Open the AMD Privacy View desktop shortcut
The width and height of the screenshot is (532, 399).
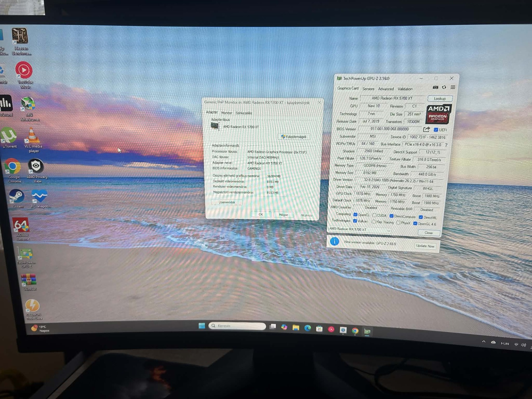click(x=37, y=171)
